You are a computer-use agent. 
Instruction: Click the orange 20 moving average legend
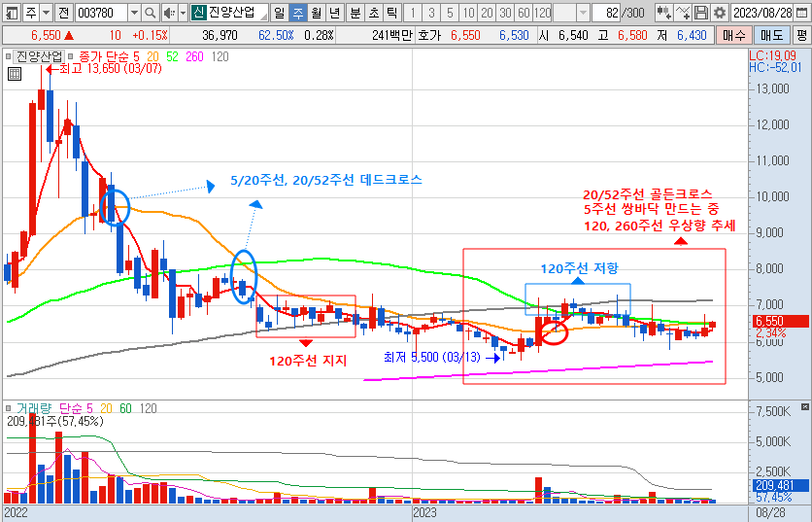152,56
